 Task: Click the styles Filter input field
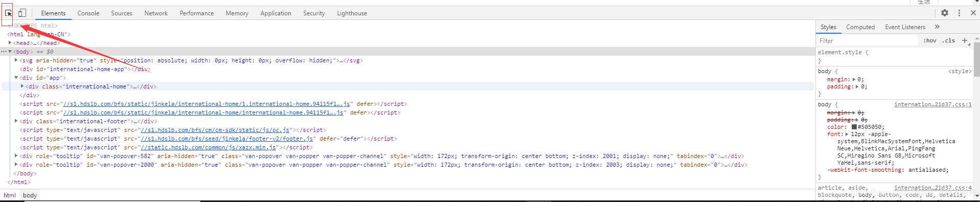point(867,40)
